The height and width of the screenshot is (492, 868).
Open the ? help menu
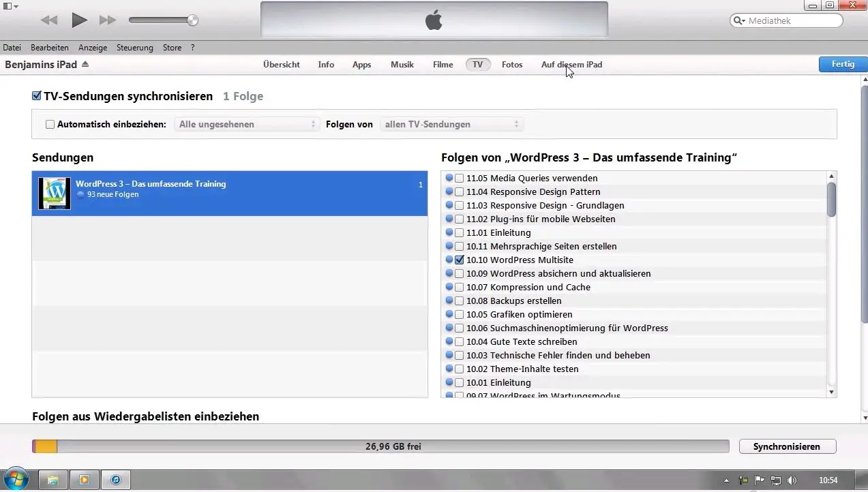click(x=193, y=48)
